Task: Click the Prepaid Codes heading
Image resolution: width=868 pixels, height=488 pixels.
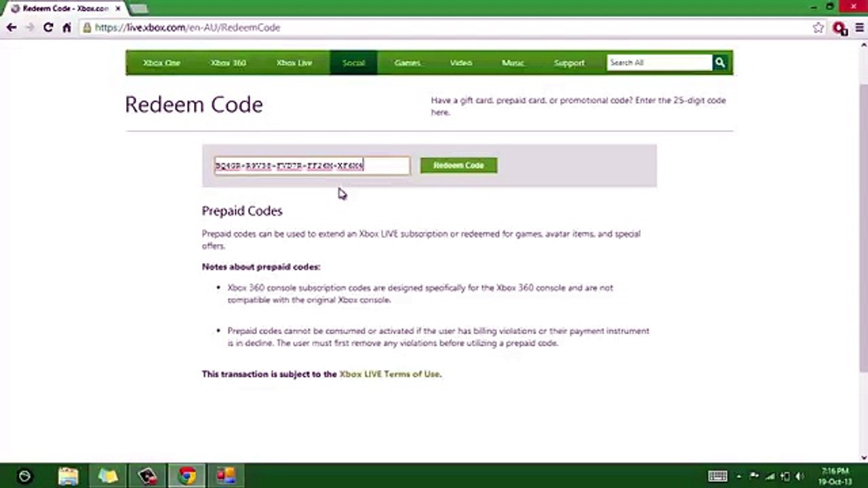Action: (x=242, y=211)
